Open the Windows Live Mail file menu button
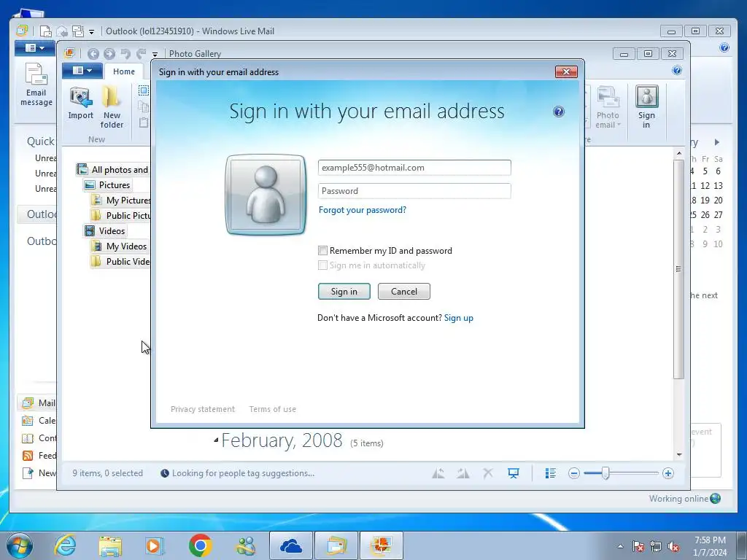 [34, 48]
